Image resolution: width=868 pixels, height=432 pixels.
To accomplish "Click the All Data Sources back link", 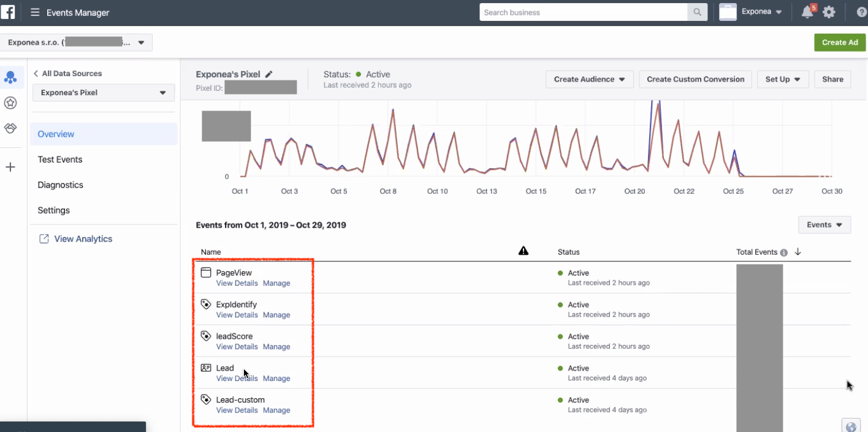I will coord(72,74).
